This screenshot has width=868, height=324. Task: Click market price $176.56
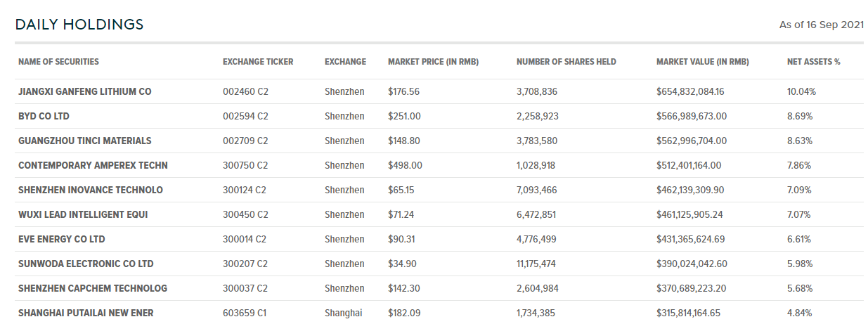[403, 91]
